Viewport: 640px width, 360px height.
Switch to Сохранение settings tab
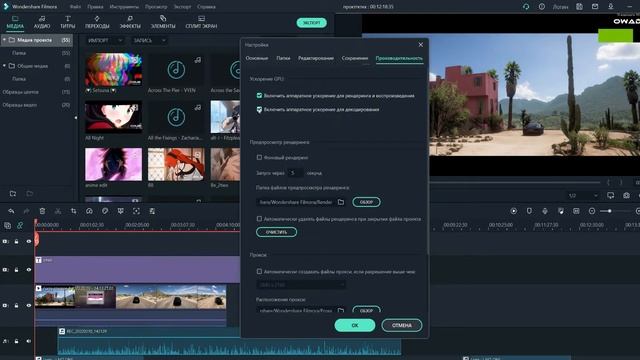point(355,58)
